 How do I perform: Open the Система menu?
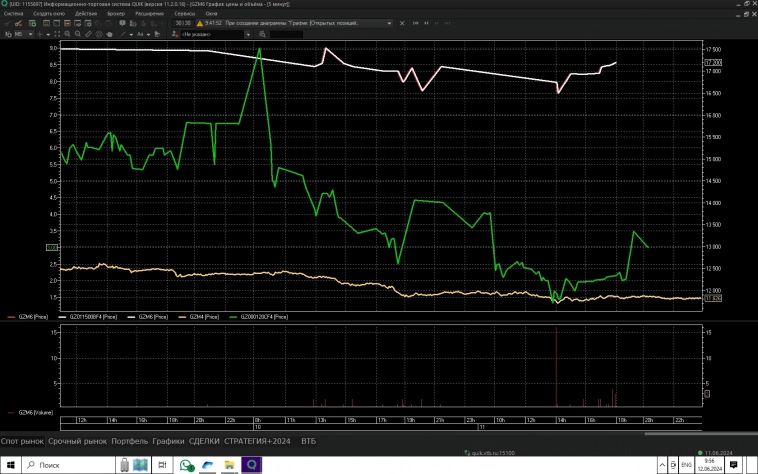pos(13,13)
